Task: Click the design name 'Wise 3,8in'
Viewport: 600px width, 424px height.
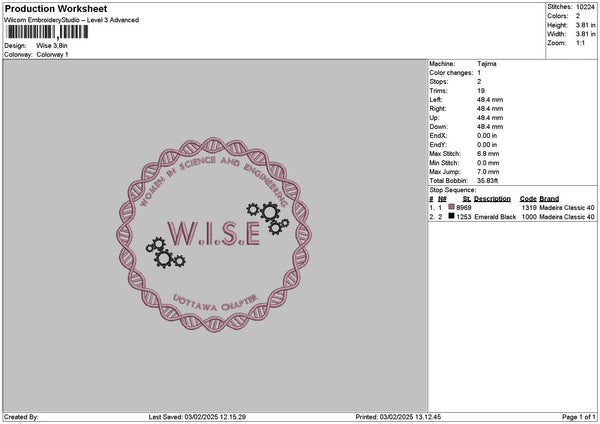Action: [52, 46]
